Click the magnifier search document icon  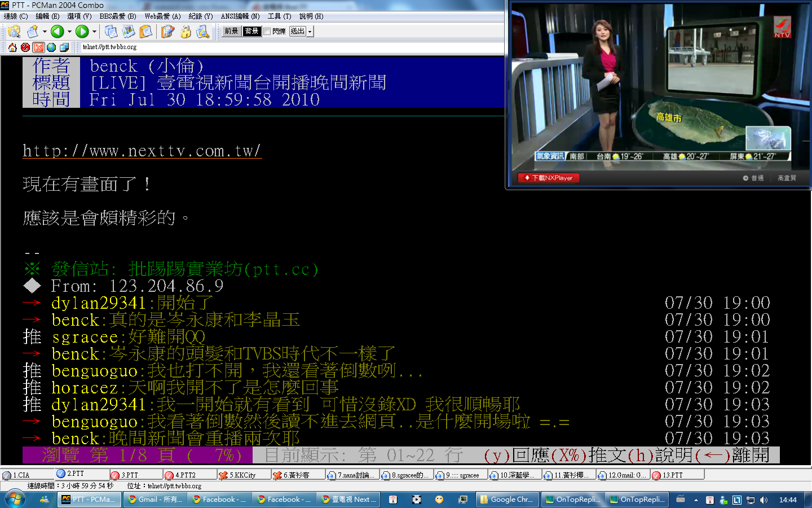pyautogui.click(x=203, y=32)
